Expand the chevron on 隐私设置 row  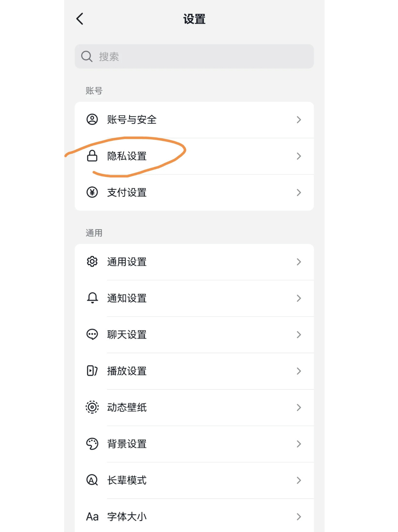(299, 156)
